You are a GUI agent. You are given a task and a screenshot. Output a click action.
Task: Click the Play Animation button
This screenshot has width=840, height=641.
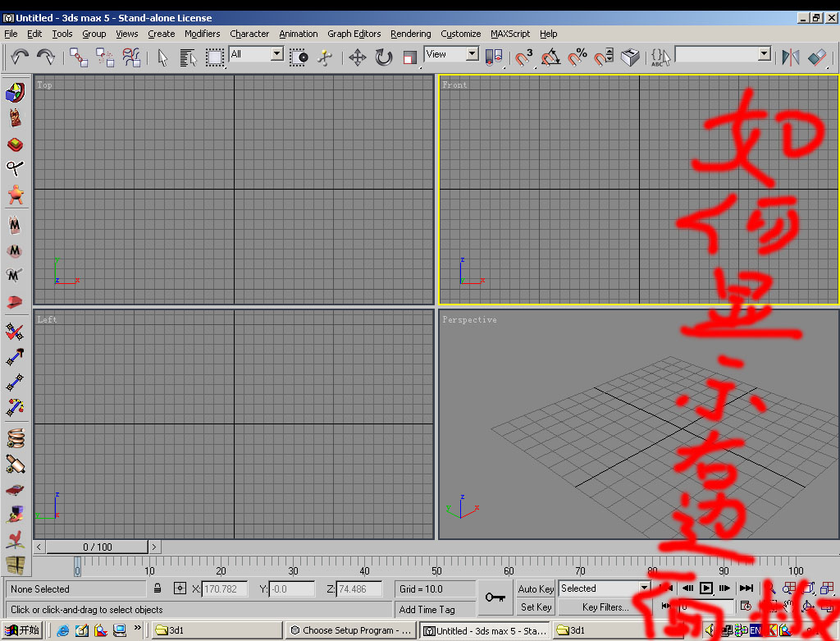pyautogui.click(x=706, y=588)
